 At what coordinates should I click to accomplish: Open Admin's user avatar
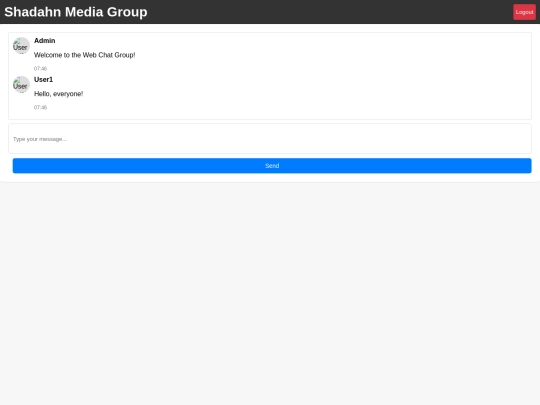(21, 46)
